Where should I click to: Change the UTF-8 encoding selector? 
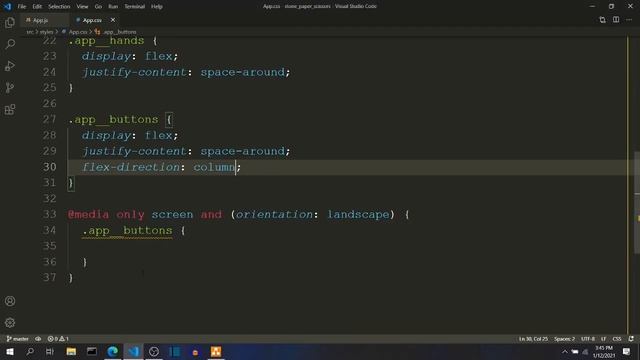588,339
